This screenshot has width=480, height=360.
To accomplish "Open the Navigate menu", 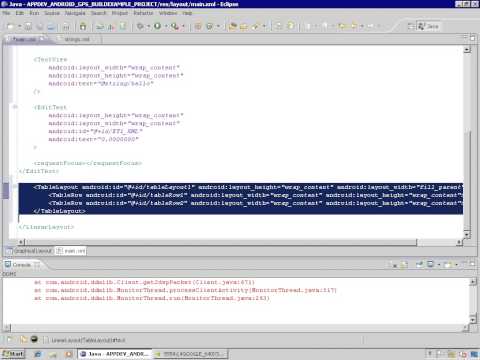I will pyautogui.click(x=75, y=13).
